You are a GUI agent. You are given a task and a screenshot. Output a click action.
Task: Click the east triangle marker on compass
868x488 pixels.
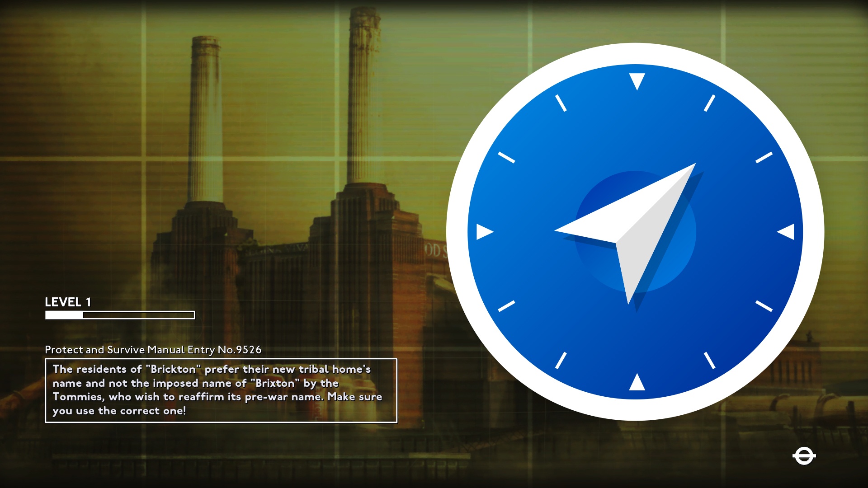pyautogui.click(x=787, y=232)
